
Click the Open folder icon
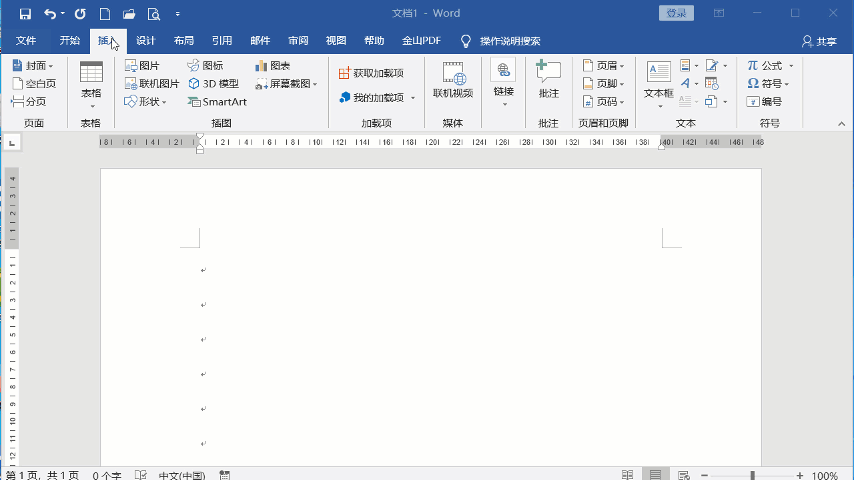tap(129, 14)
